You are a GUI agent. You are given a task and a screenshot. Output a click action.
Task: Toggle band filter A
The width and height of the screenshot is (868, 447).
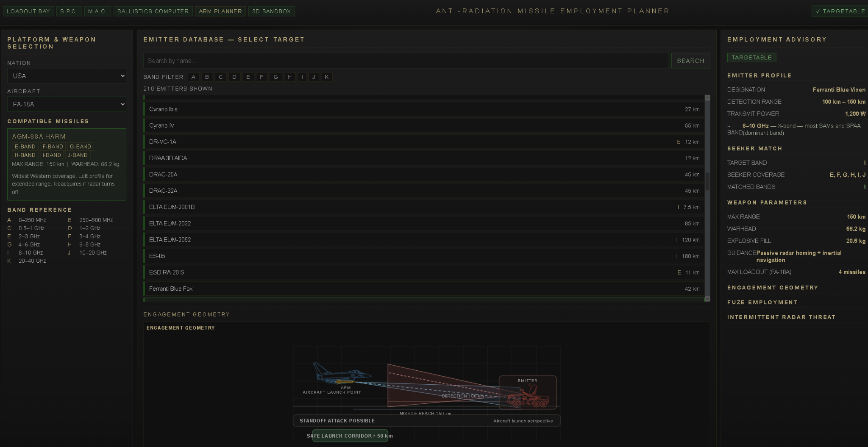tap(193, 77)
